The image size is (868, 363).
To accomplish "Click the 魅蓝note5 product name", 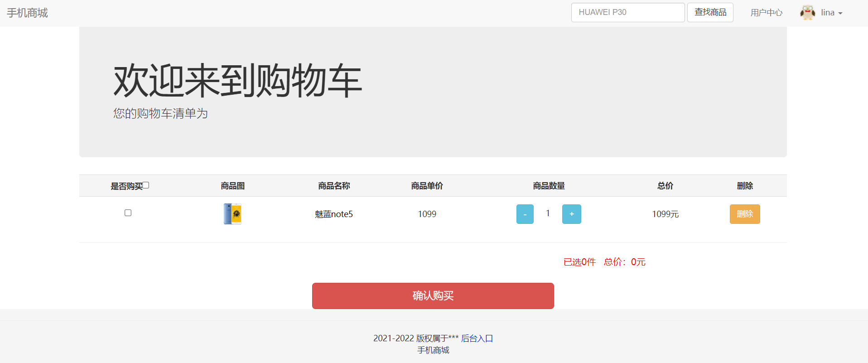I will click(x=334, y=214).
